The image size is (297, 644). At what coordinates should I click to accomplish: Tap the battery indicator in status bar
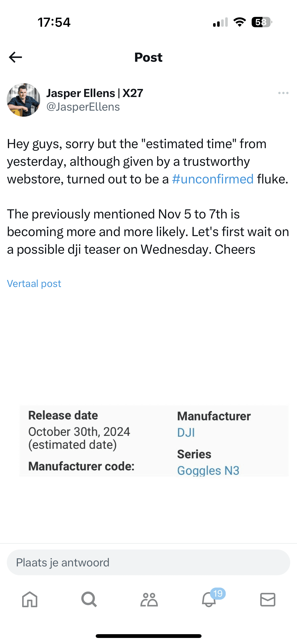(261, 22)
